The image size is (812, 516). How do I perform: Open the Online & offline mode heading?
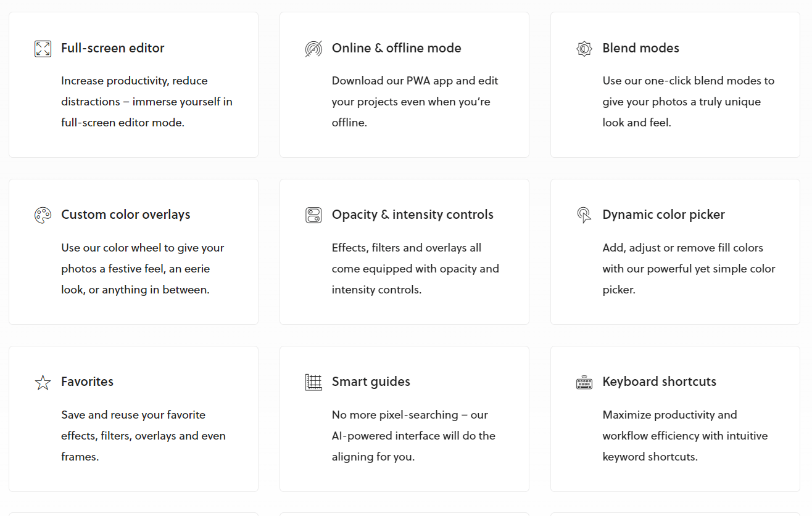396,48
